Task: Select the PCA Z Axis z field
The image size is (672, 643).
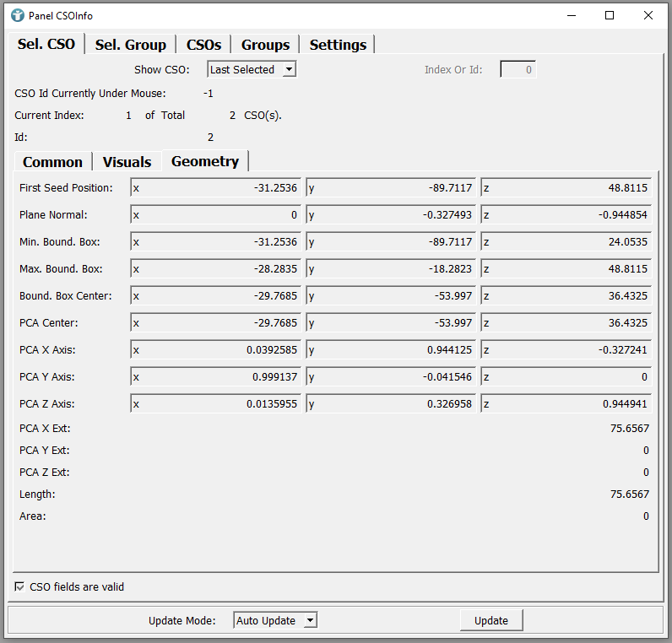Action: (x=566, y=404)
